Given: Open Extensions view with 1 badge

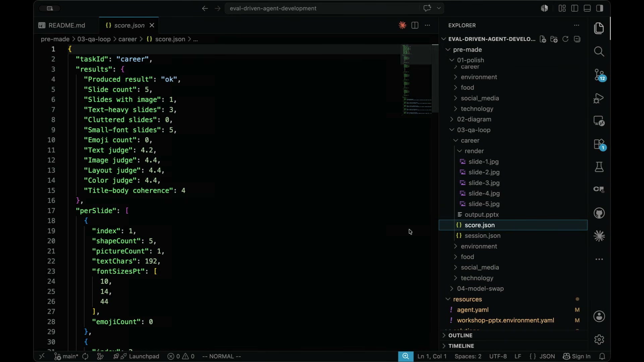Looking at the screenshot, I should click(599, 144).
